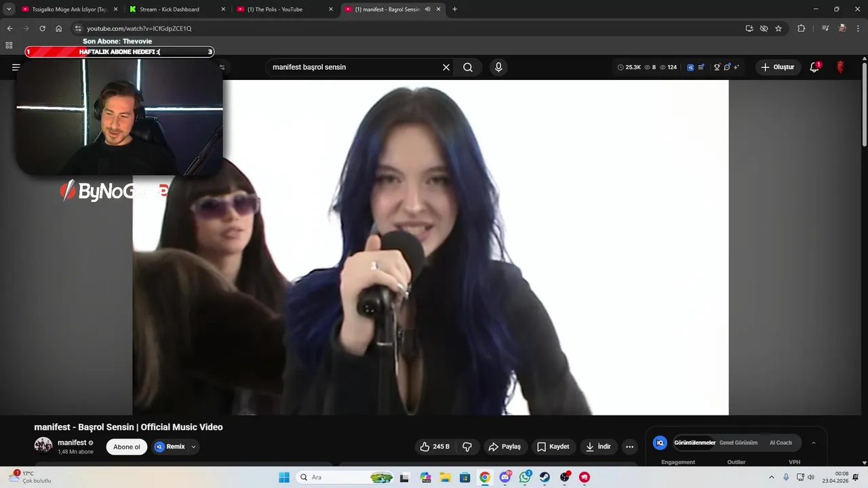Click the vidIQ blue logo in header

click(x=690, y=67)
